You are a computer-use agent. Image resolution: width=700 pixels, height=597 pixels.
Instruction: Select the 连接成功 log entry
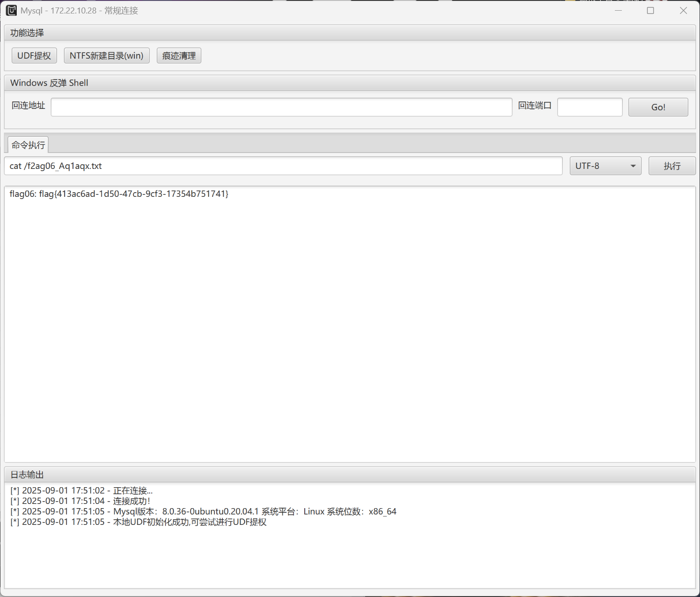coord(80,501)
